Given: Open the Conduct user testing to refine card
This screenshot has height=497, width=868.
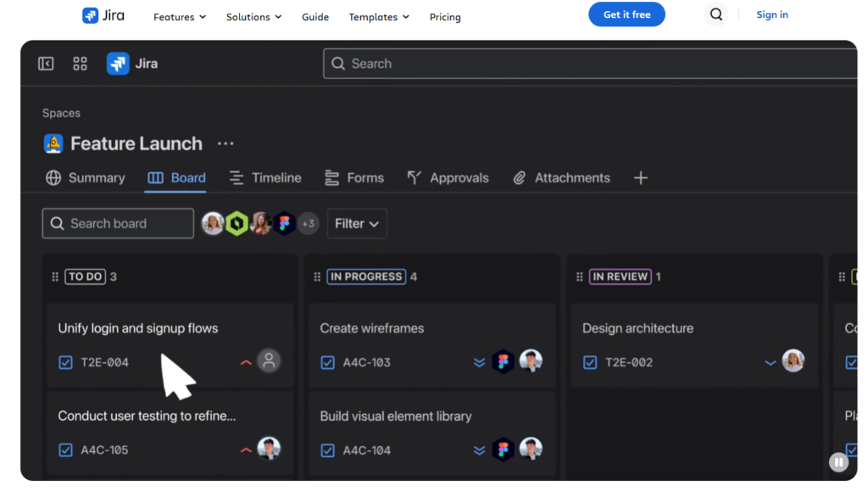Looking at the screenshot, I should pos(170,433).
